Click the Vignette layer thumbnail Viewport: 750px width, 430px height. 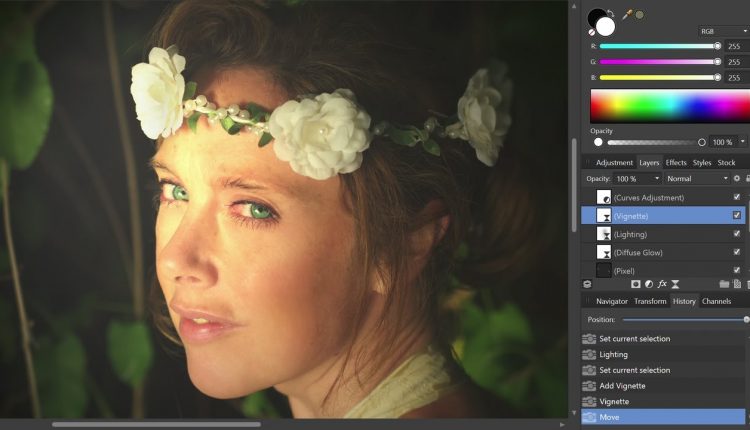click(x=604, y=215)
